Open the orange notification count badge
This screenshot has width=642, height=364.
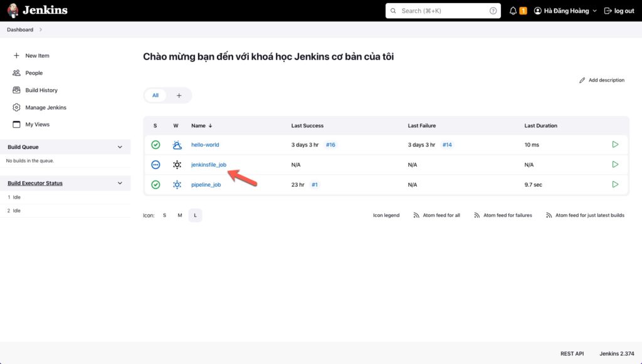pos(523,11)
